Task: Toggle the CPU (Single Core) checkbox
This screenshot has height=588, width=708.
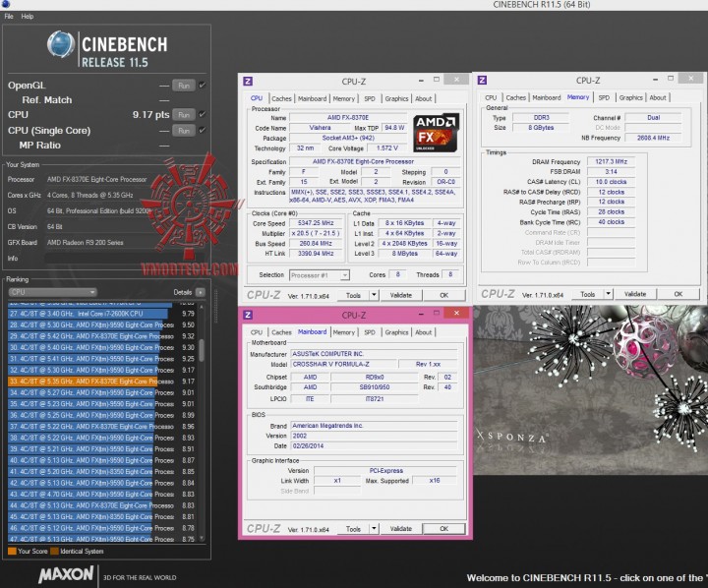Action: [202, 130]
